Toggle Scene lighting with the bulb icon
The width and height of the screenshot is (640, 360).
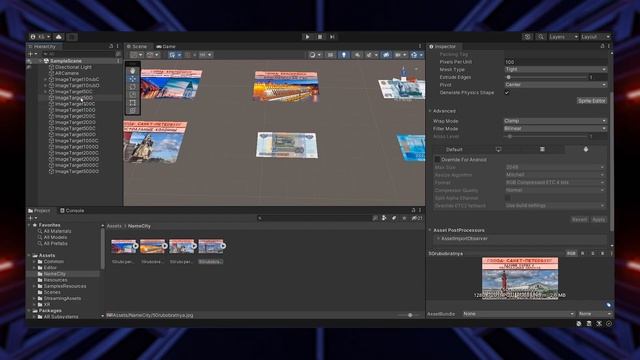coord(344,55)
